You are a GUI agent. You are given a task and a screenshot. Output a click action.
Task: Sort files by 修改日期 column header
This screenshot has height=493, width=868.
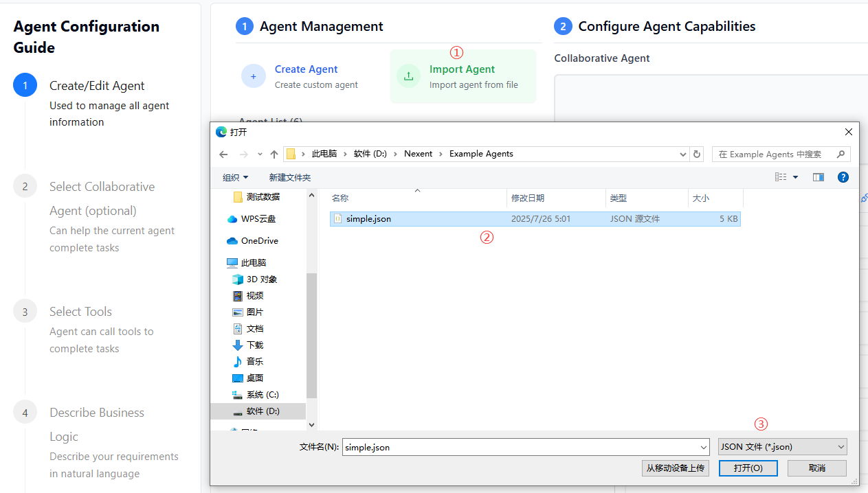coord(528,198)
